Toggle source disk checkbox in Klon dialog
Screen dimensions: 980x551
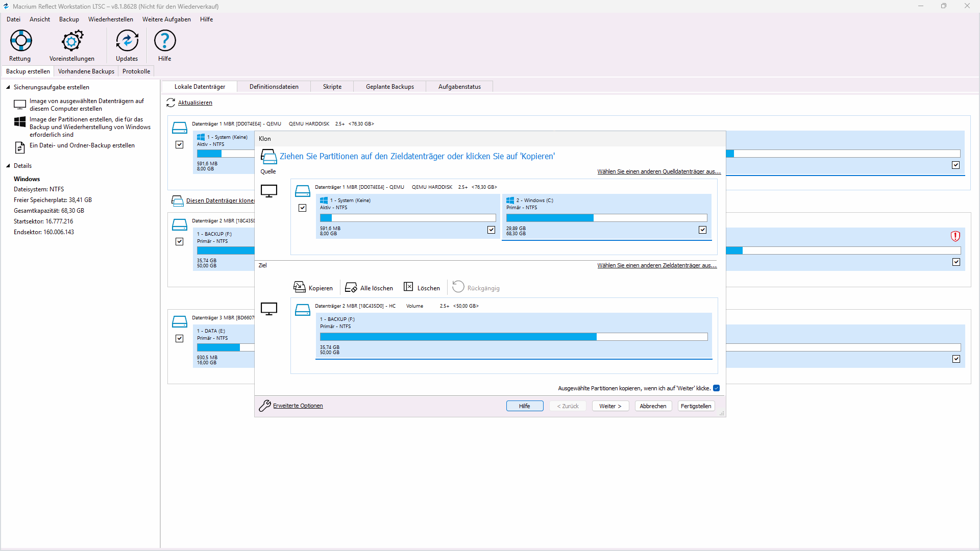tap(303, 208)
